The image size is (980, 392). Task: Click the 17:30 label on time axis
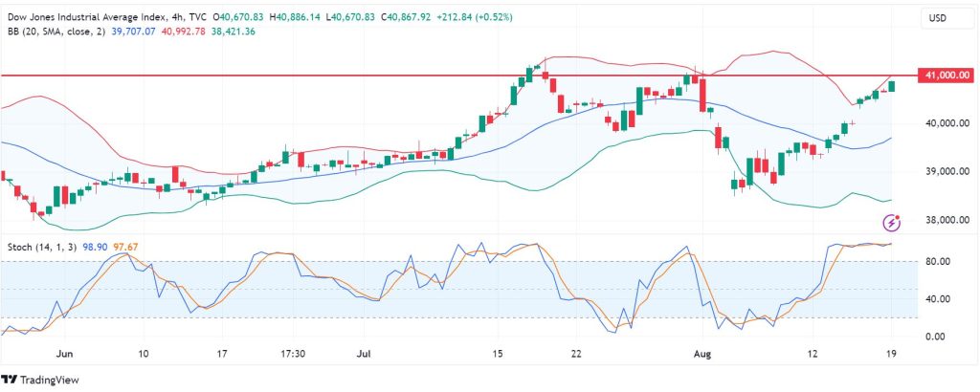pos(293,354)
